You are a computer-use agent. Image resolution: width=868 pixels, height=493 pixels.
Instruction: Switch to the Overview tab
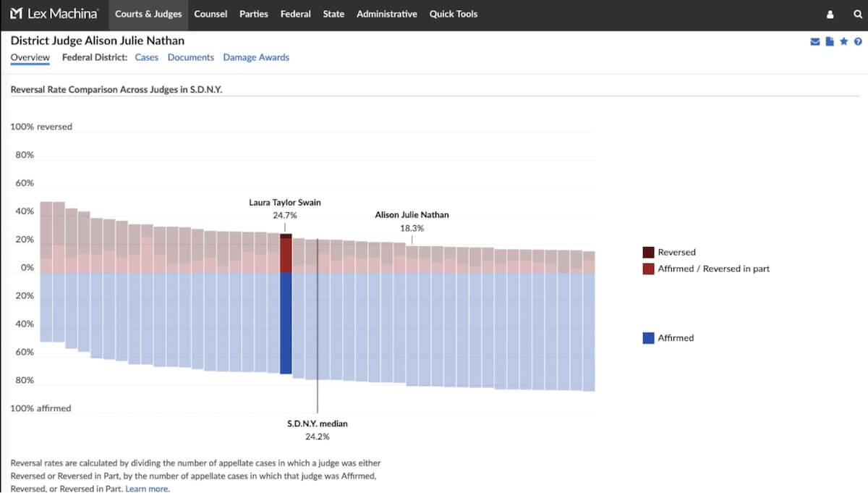click(30, 57)
